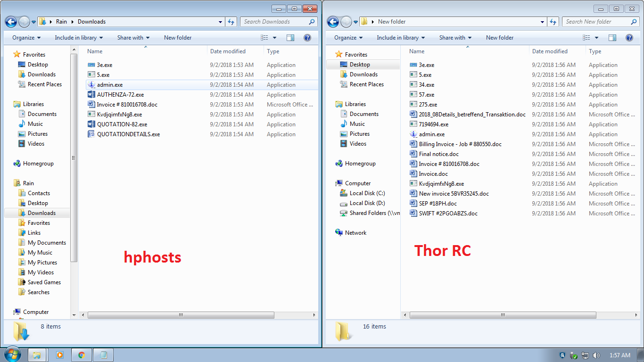Open the network status tray icon
Screen dimensions: 644x362
(x=585, y=355)
